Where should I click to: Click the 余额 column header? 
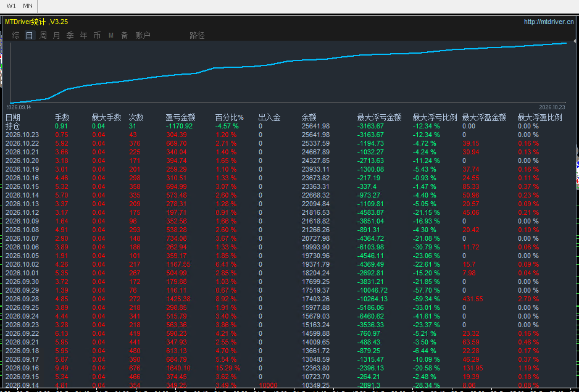click(309, 117)
